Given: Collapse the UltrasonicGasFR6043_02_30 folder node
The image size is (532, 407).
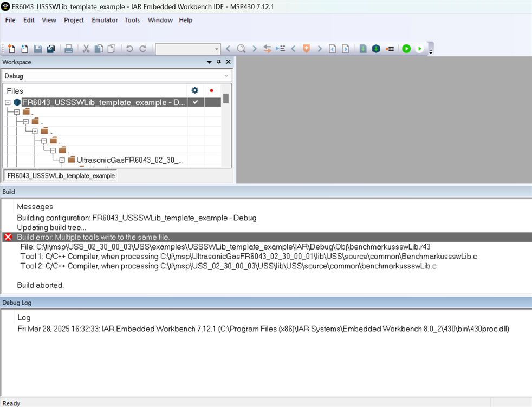Looking at the screenshot, I should pyautogui.click(x=62, y=160).
